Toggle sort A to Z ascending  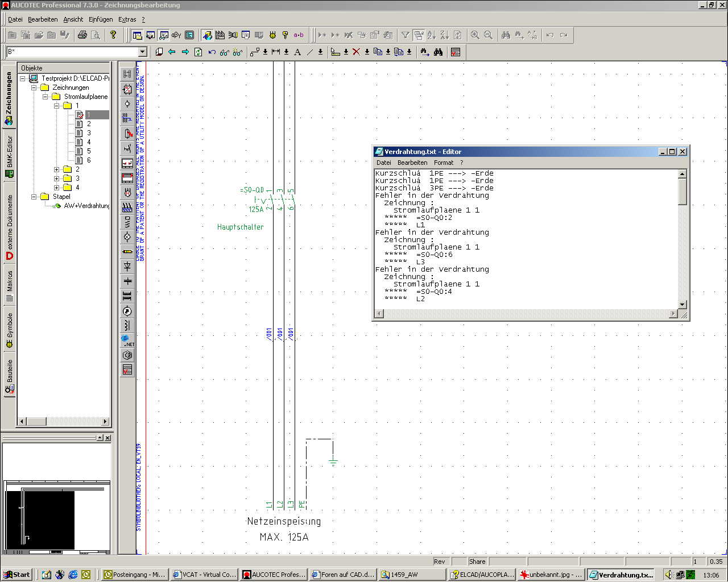432,35
